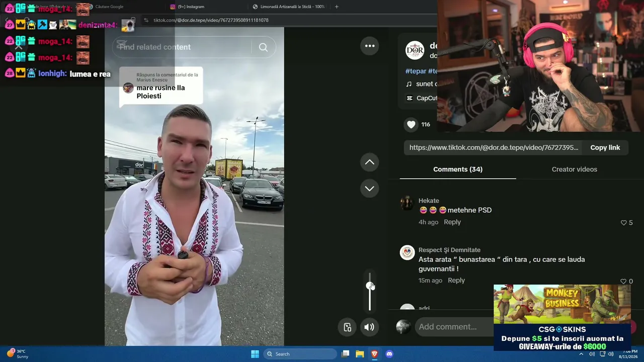Open the Brave browser taskbar icon
The height and width of the screenshot is (362, 644).
(x=374, y=354)
